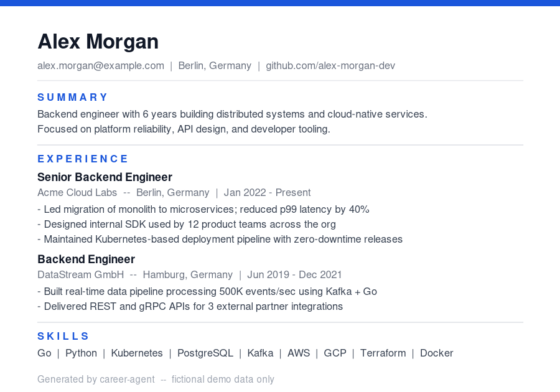560x392 pixels.
Task: Click the bullet "Maintained Kubernetes-based deployment pipeline"
Action: tap(220, 239)
